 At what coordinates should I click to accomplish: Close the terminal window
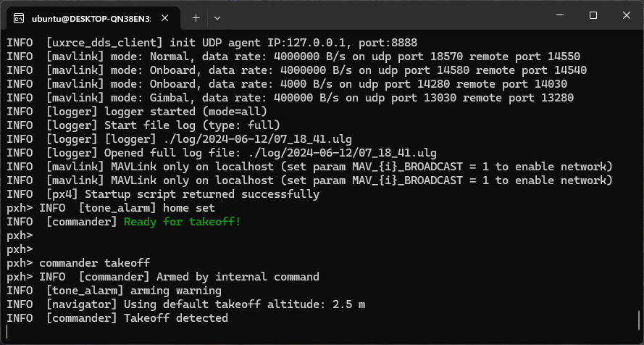626,15
